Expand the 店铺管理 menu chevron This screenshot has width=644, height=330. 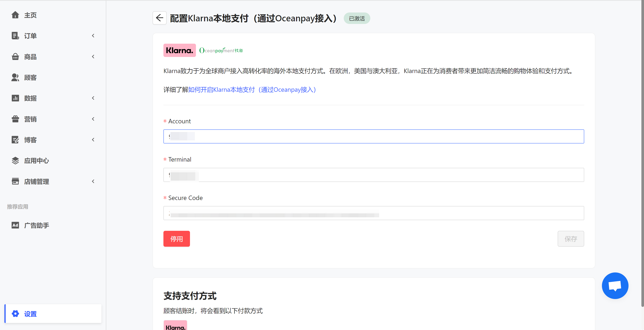(93, 181)
